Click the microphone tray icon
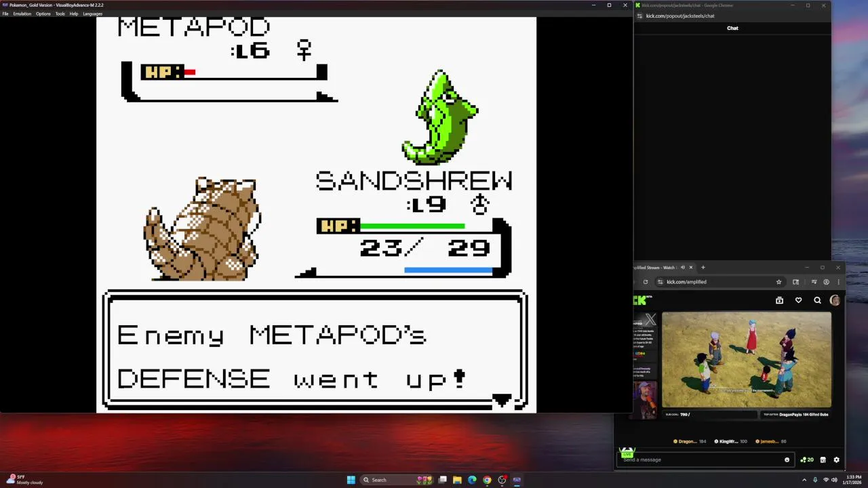Viewport: 868px width, 488px height. tap(815, 480)
